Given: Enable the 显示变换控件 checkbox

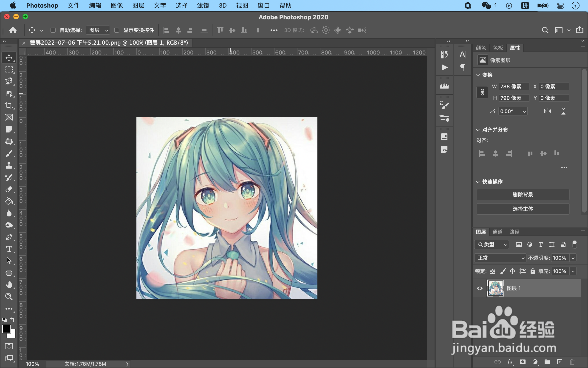Looking at the screenshot, I should pos(117,30).
